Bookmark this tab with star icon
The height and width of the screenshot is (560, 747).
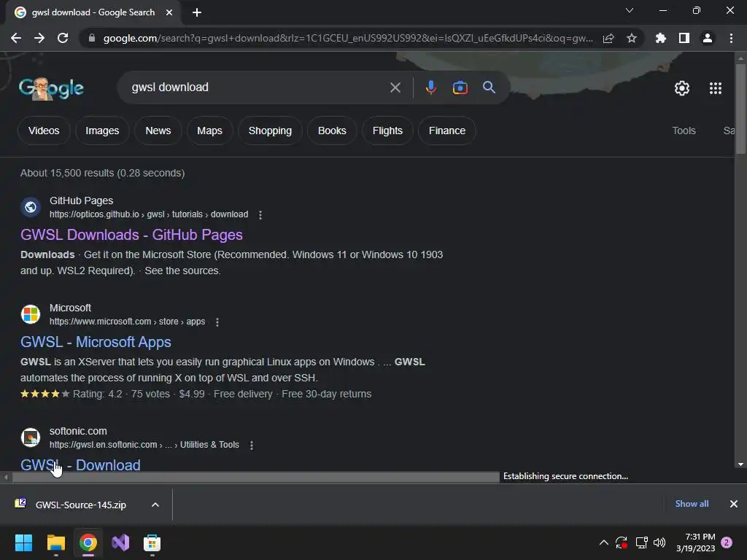point(632,38)
